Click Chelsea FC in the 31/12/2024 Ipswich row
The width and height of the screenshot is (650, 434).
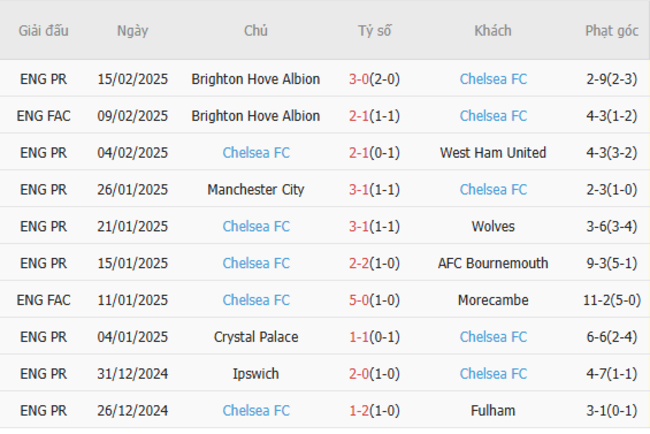click(x=493, y=374)
